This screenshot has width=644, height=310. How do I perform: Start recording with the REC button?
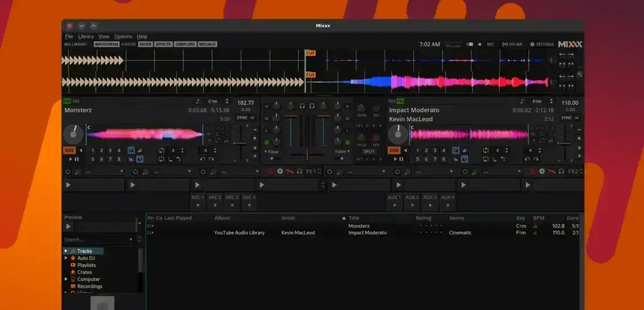[x=487, y=44]
